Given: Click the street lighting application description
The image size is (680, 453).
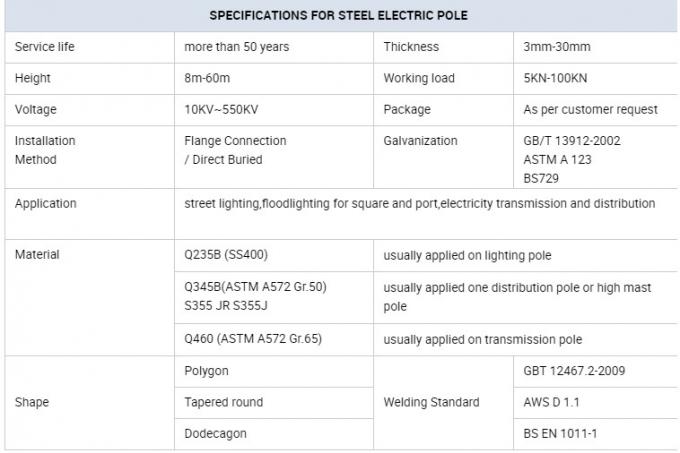Looking at the screenshot, I should pos(420,203).
